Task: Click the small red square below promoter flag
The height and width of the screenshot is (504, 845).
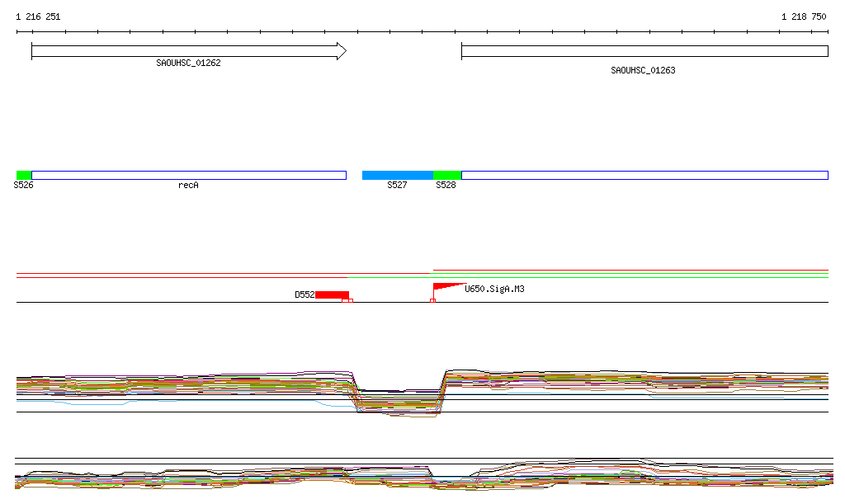Action: tap(432, 301)
